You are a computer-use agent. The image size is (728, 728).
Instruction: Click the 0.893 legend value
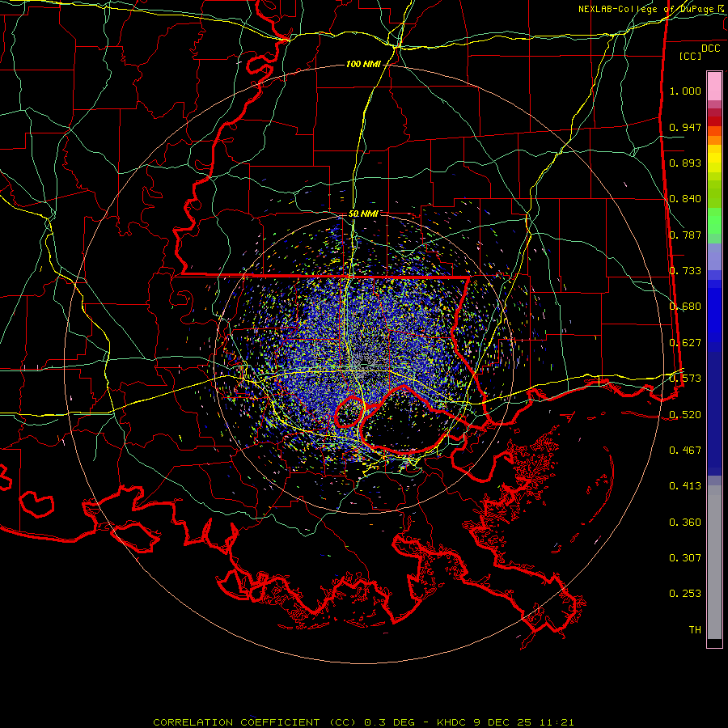(685, 163)
